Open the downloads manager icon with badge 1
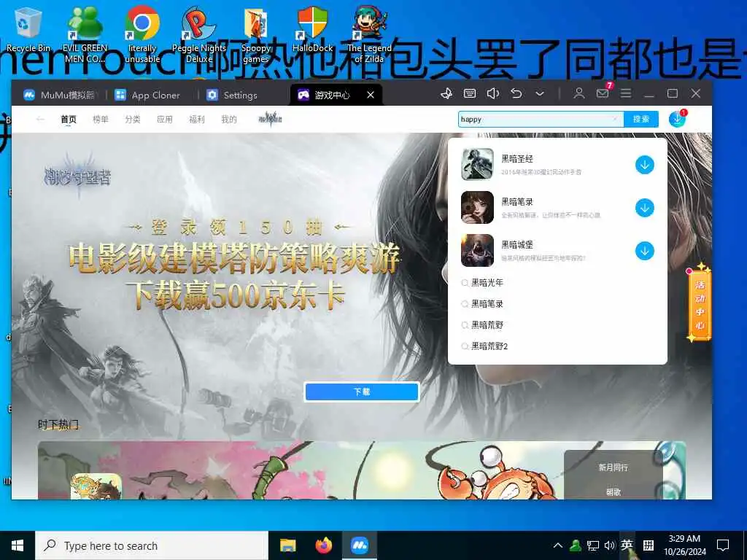Viewport: 747px width, 560px height. 678,118
